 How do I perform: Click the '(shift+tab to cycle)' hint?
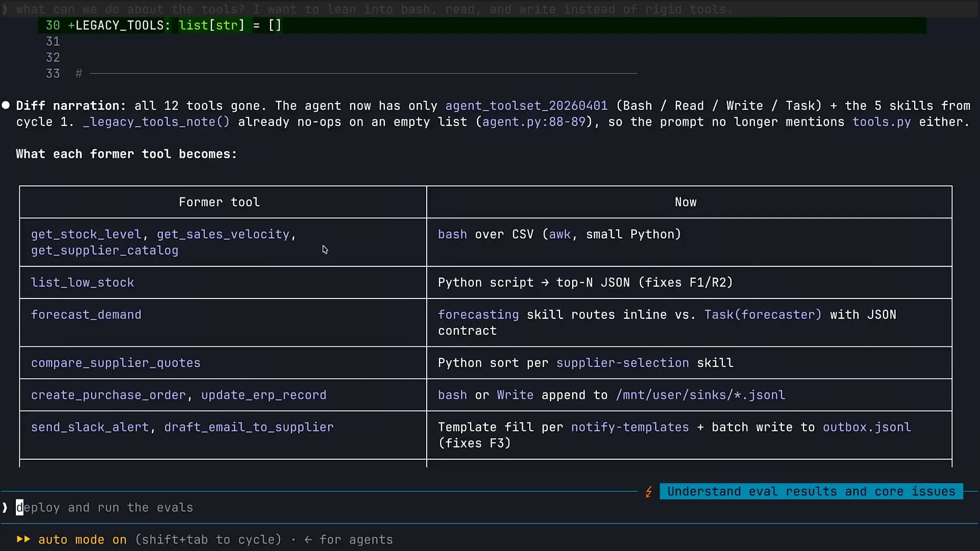click(x=208, y=540)
